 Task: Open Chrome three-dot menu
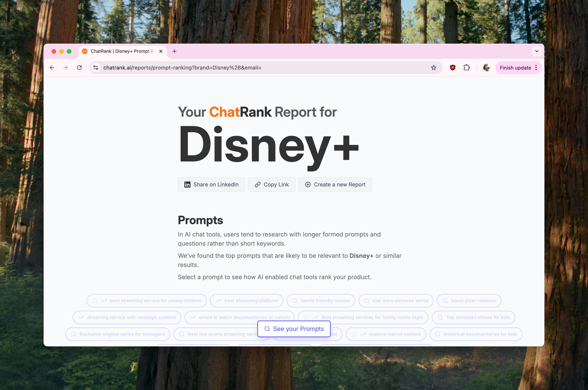point(536,68)
